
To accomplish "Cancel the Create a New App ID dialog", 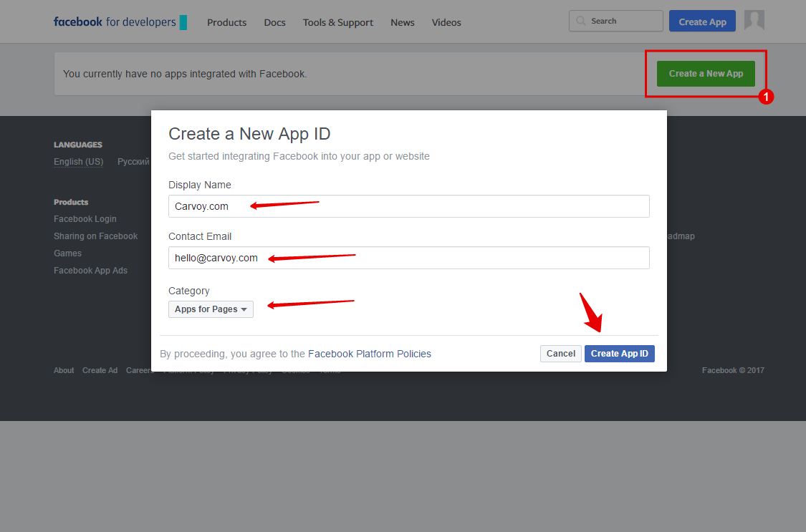I will click(560, 354).
